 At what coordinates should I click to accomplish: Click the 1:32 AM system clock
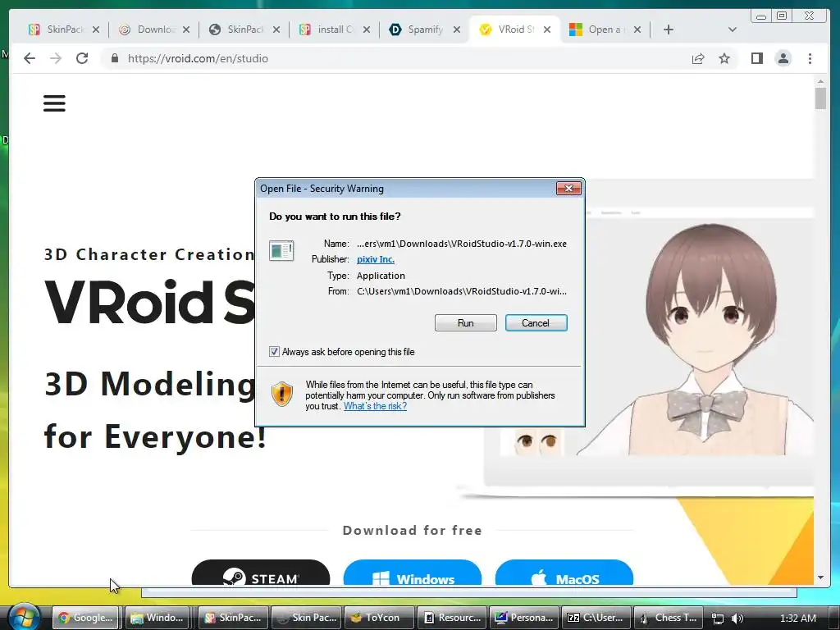click(797, 619)
